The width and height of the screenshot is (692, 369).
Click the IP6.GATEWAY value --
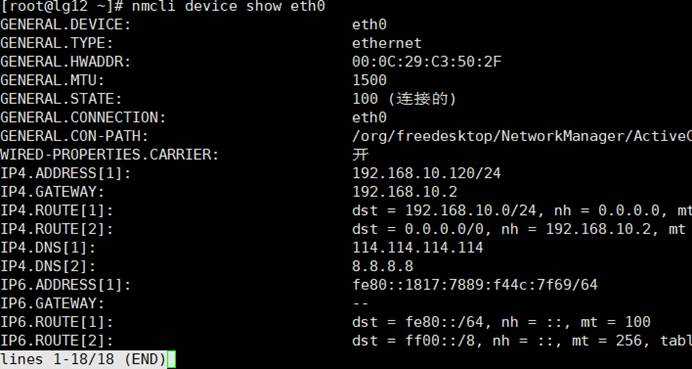360,303
